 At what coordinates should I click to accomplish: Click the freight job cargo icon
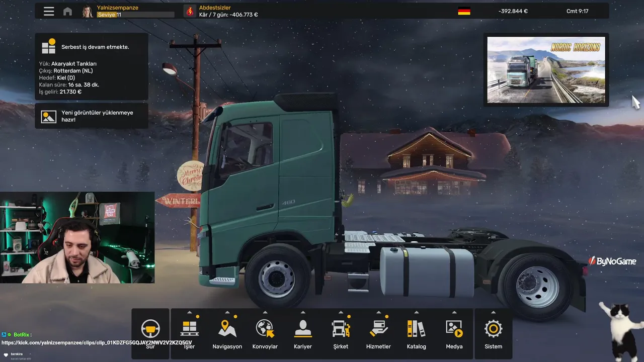tap(49, 46)
